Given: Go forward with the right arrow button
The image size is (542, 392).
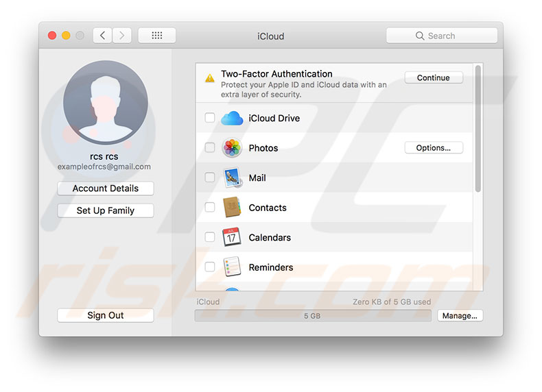Looking at the screenshot, I should [x=121, y=36].
